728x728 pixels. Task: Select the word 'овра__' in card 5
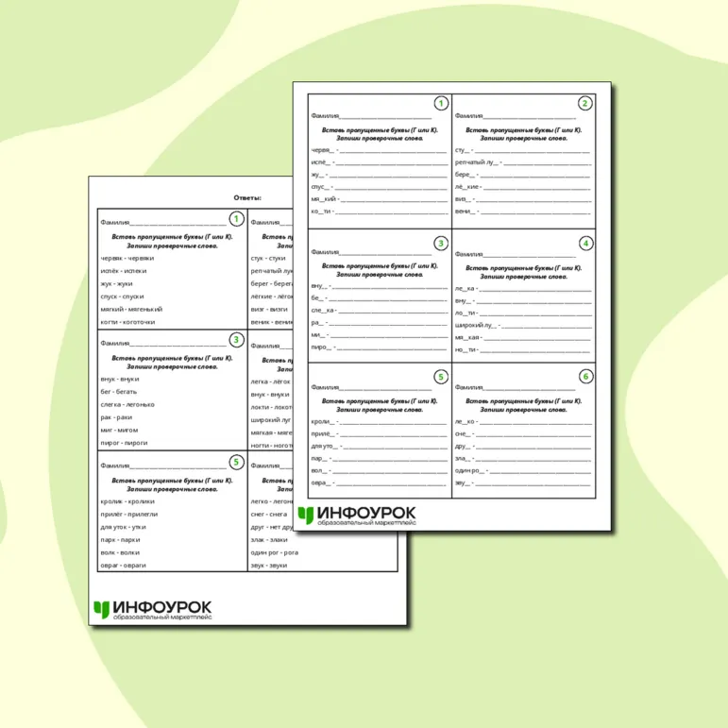(321, 483)
